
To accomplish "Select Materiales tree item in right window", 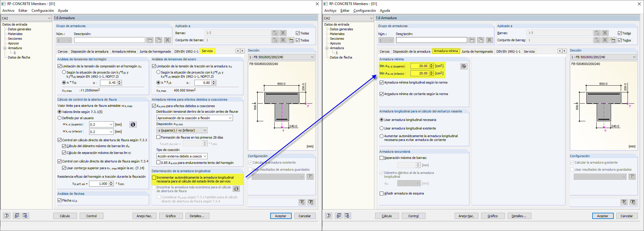I will pos(337,34).
